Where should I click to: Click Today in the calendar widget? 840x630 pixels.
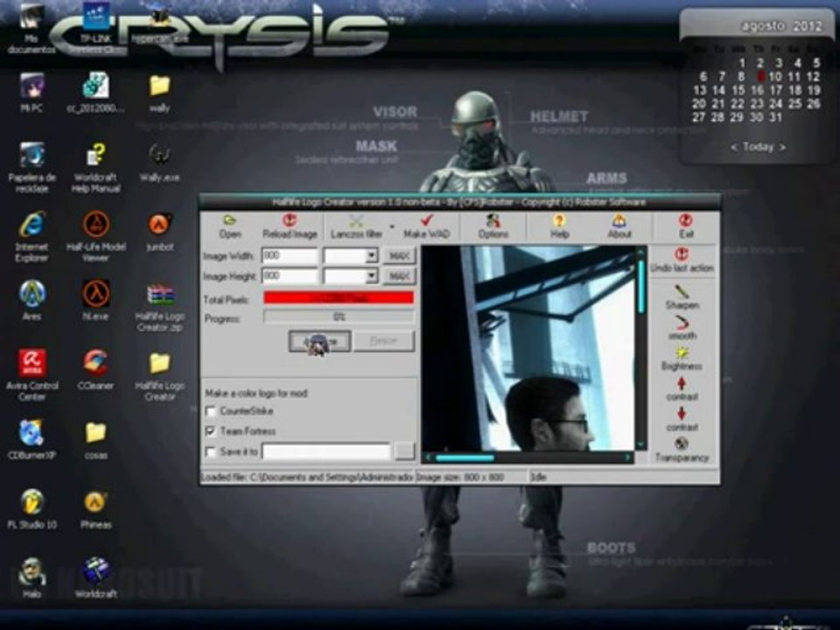point(758,147)
